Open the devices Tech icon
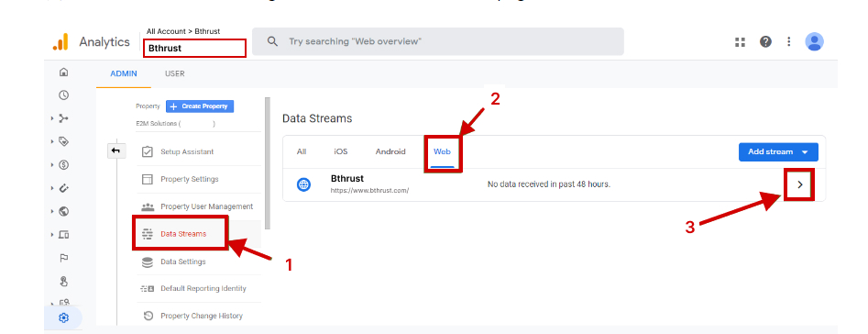 [x=63, y=235]
